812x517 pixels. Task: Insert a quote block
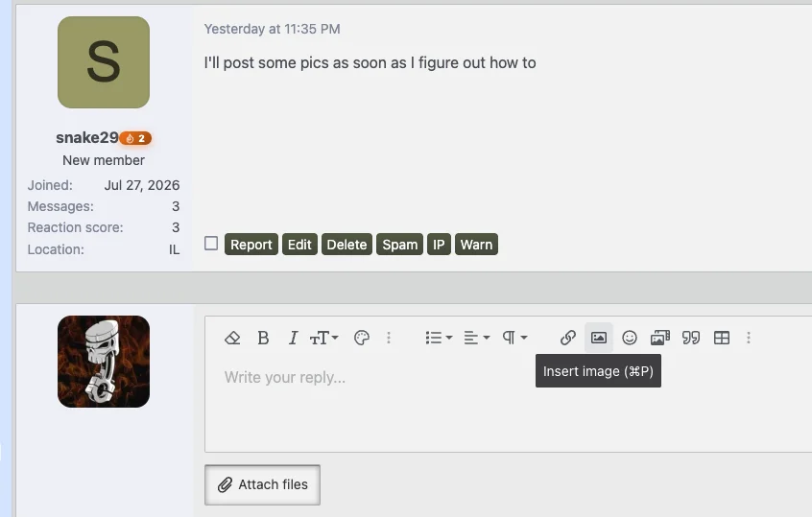pyautogui.click(x=691, y=338)
